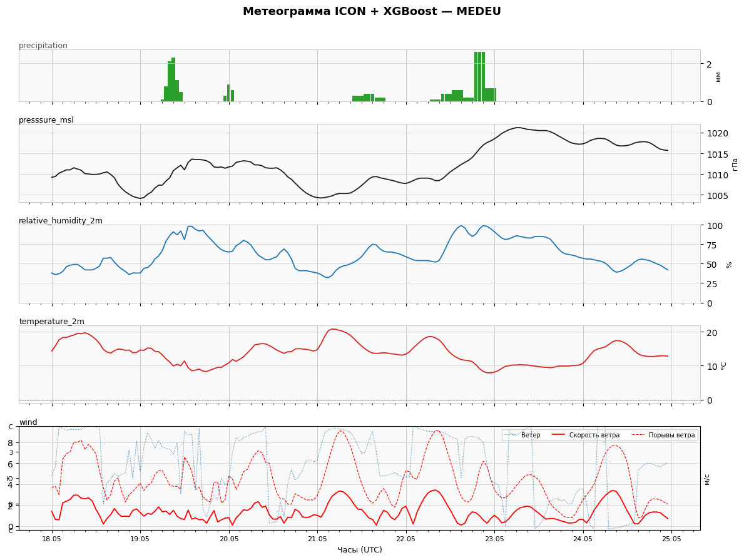Click the wind panel title
Viewport: 744px width, 560px height.
28,422
